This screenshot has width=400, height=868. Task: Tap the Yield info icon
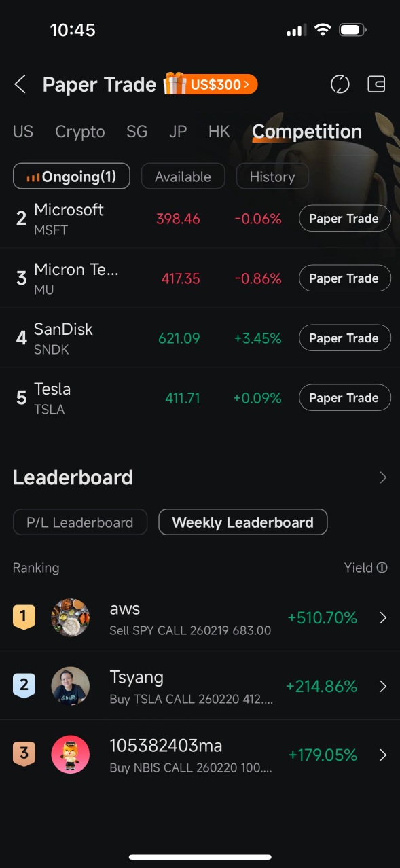[382, 568]
